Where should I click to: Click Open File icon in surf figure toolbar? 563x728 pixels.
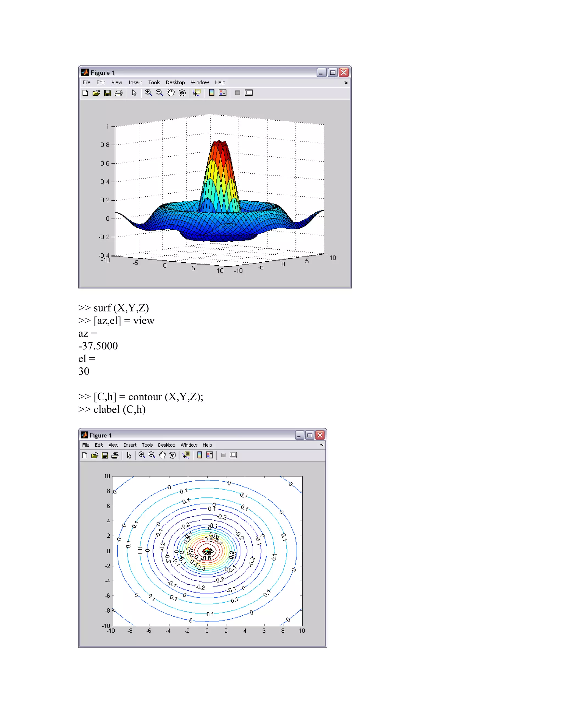click(x=96, y=93)
